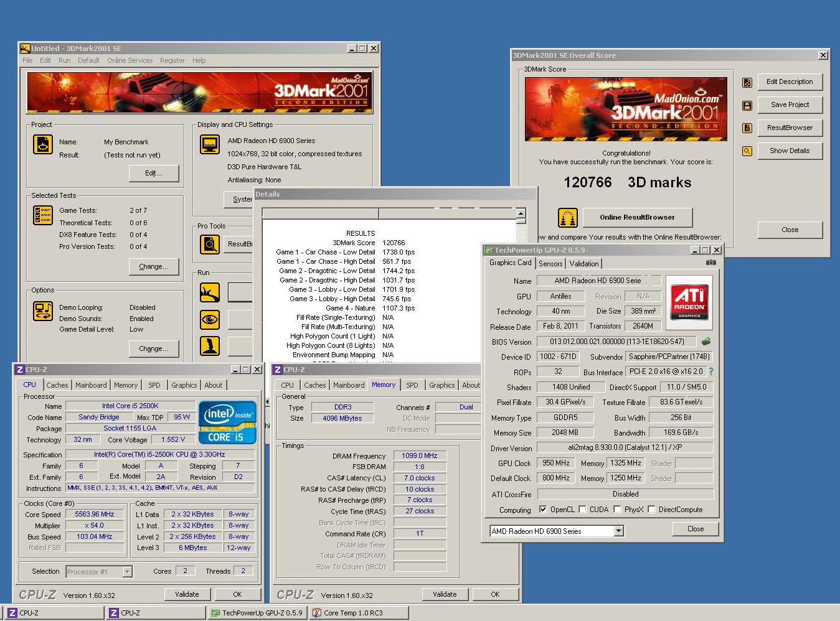
Task: Click the 3DMark2001 banner in score window
Action: [626, 110]
